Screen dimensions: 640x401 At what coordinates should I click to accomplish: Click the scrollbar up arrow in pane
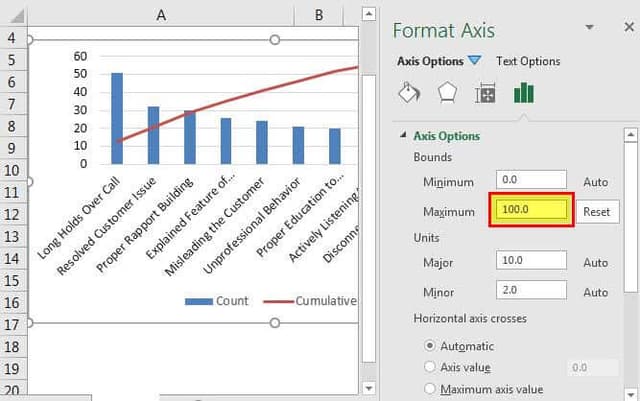point(630,133)
